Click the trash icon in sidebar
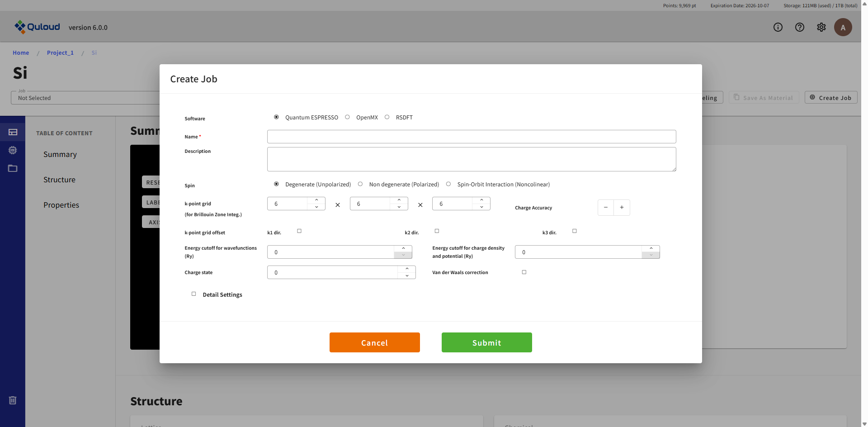 (x=13, y=400)
